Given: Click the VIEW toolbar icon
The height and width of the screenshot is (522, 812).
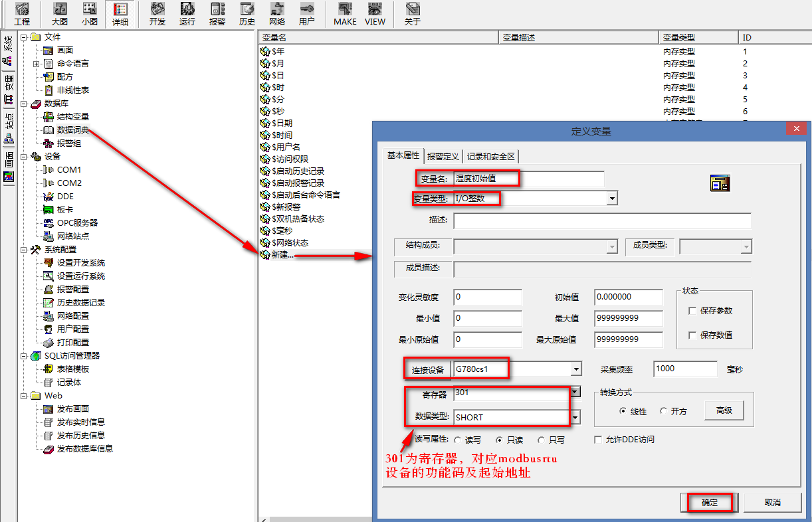Looking at the screenshot, I should tap(375, 13).
